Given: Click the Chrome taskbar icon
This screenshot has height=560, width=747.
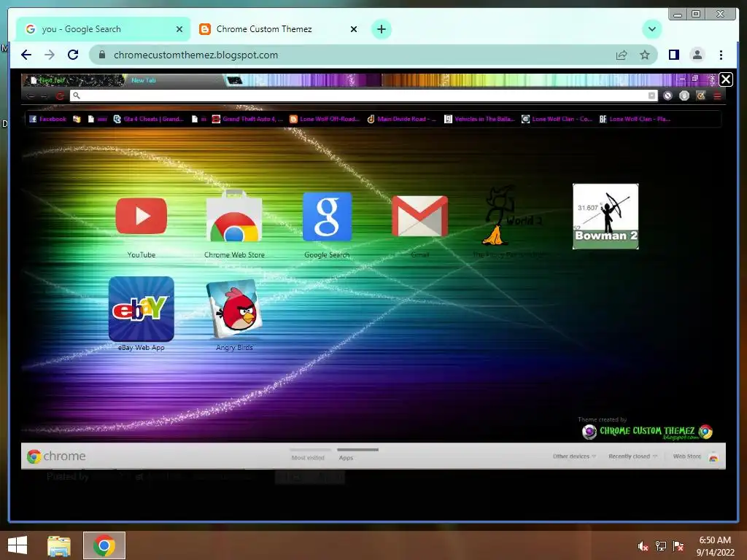Looking at the screenshot, I should (104, 545).
